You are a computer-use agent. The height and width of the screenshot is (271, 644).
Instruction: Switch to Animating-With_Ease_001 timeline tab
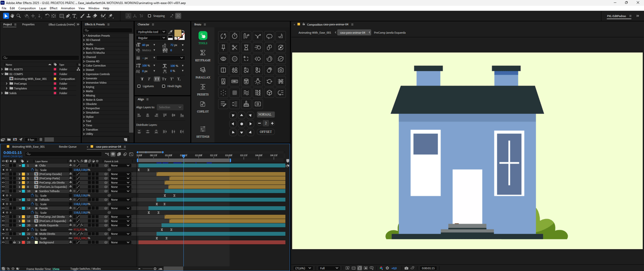pos(28,147)
